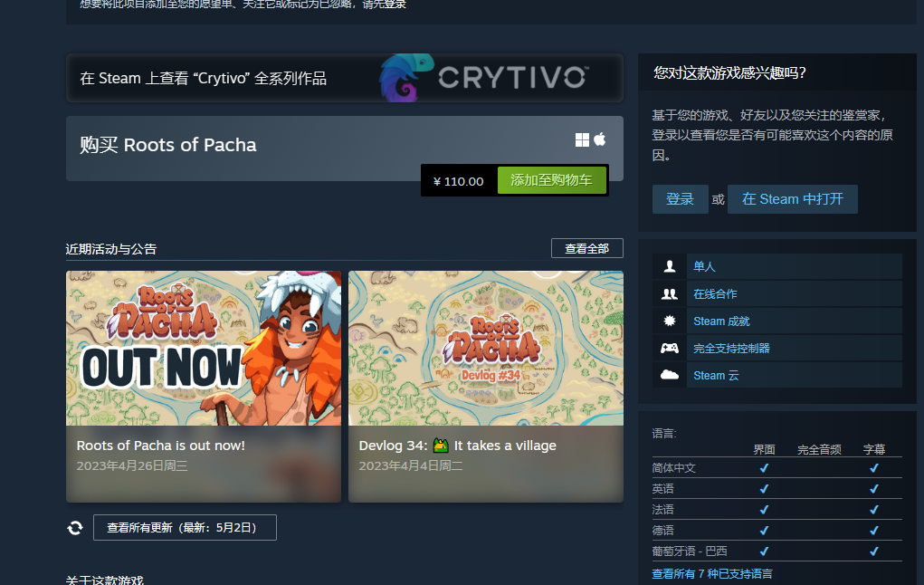Click the 简体中文 interface checkmark
Viewport: 924px width, 585px height.
(765, 467)
